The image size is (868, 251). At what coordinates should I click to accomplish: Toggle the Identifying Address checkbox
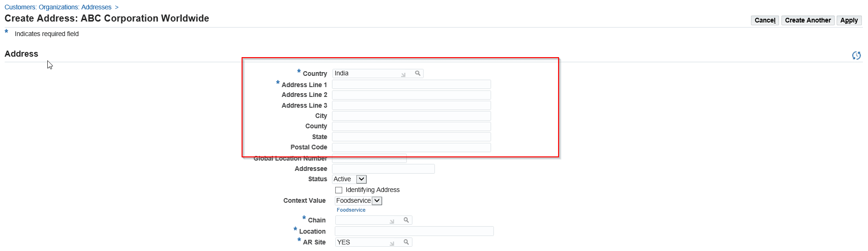pos(338,190)
